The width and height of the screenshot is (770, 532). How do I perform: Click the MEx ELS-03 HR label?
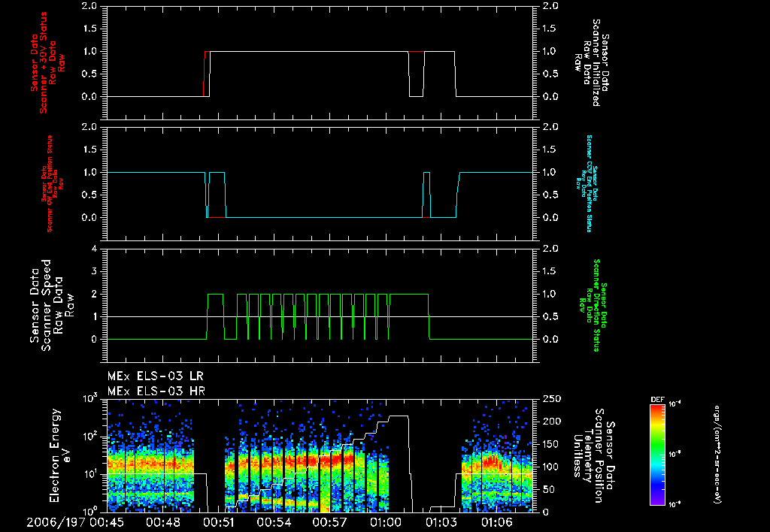[x=156, y=391]
